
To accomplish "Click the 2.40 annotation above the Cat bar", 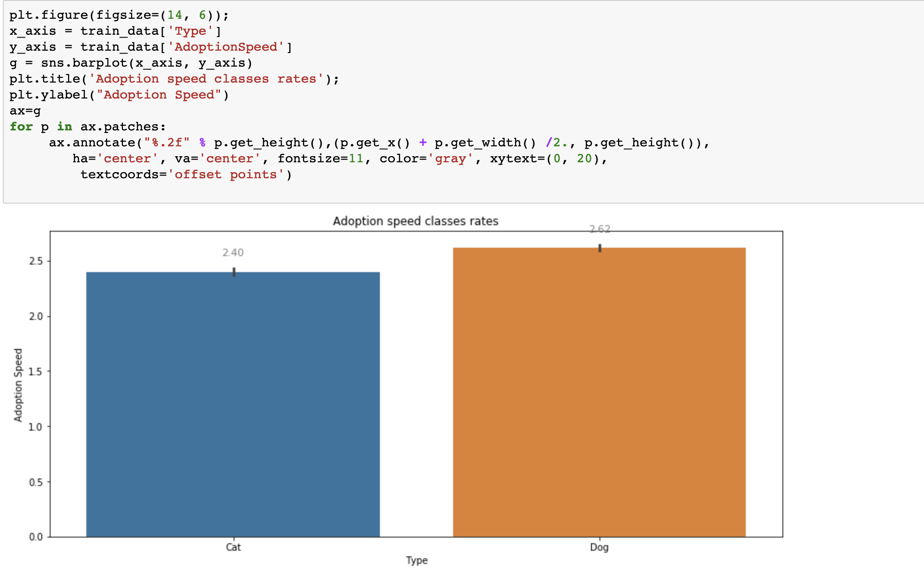I will [233, 252].
